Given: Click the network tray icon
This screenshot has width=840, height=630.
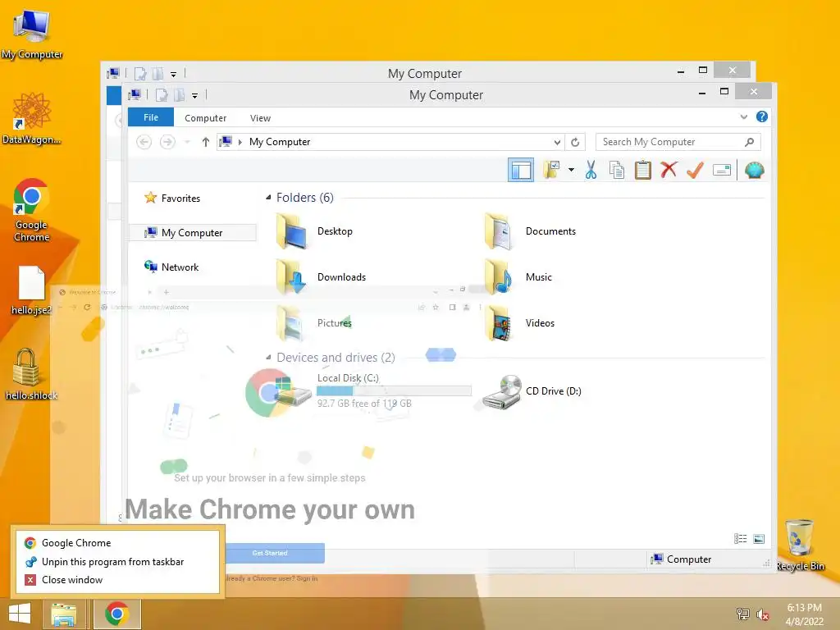Looking at the screenshot, I should click(742, 614).
